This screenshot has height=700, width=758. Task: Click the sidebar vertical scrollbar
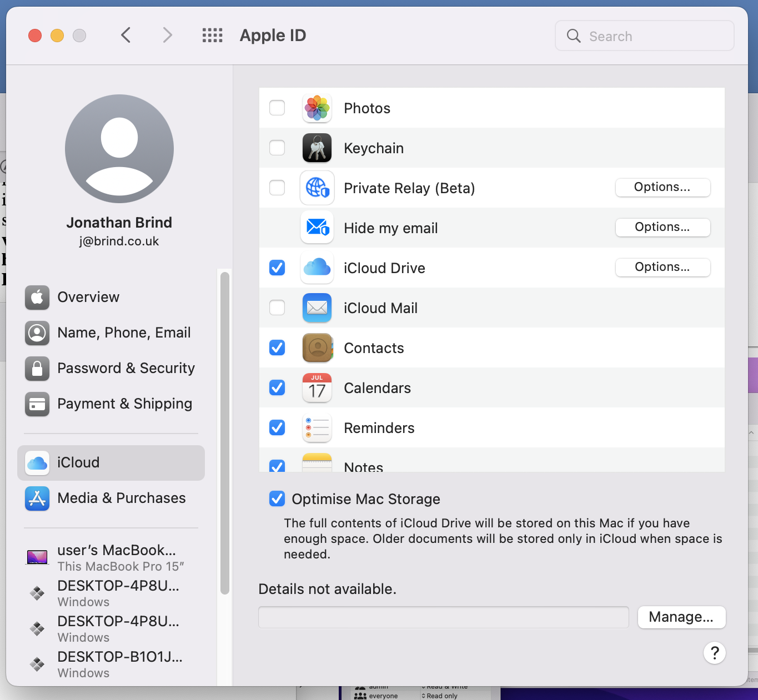[225, 433]
